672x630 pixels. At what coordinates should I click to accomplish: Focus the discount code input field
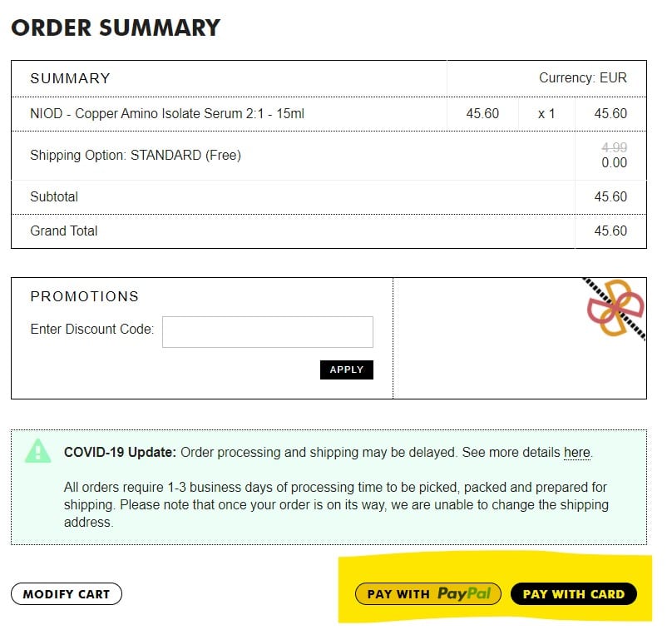pos(267,332)
